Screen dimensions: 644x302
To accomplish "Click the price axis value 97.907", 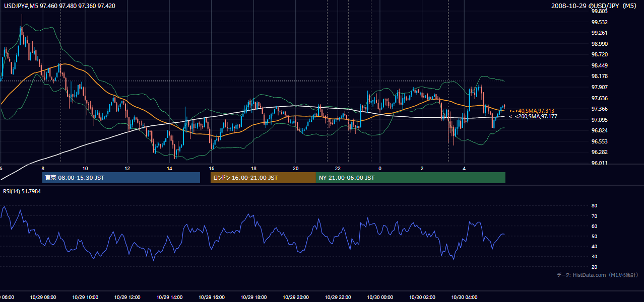I will 599,87.
